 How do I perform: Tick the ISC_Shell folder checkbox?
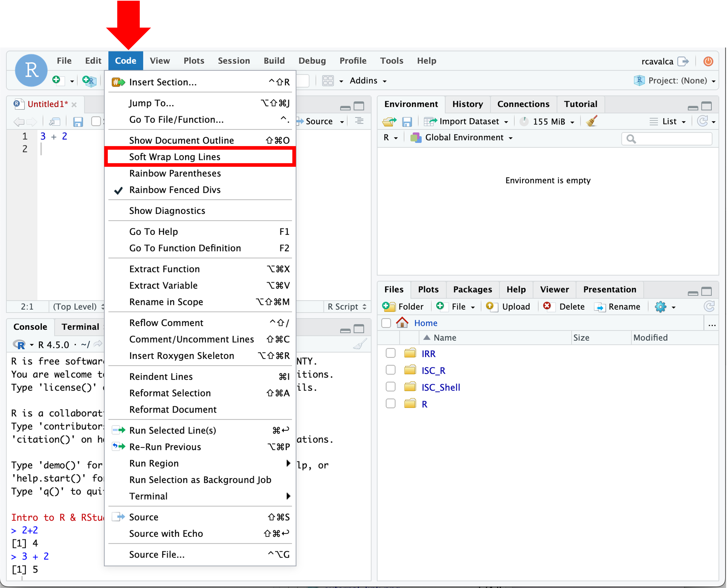(391, 387)
